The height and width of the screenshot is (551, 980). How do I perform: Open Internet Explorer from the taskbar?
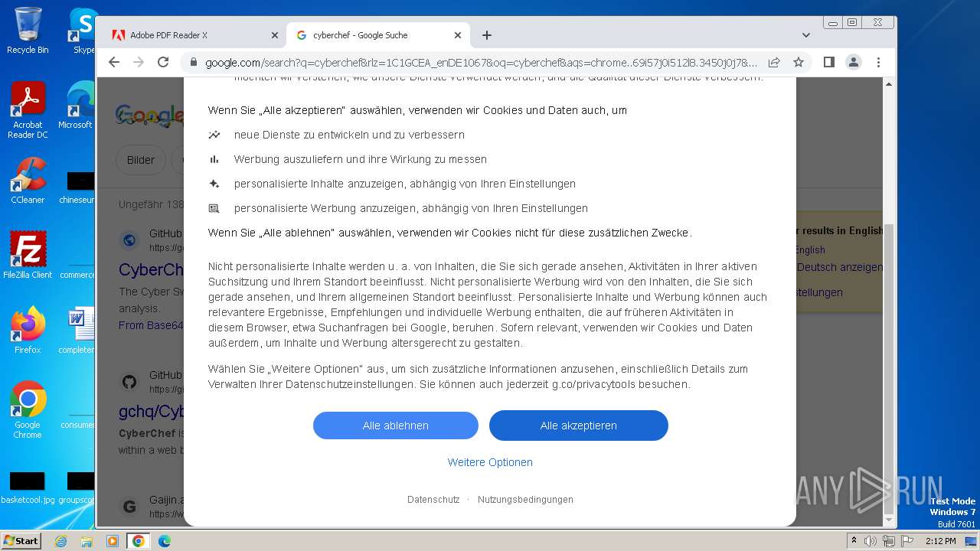coord(61,541)
